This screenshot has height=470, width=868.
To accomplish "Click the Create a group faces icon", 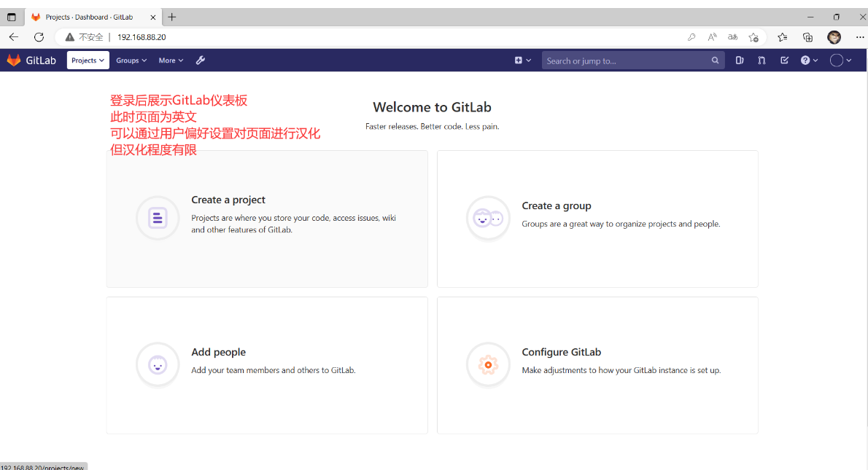I will click(x=488, y=219).
